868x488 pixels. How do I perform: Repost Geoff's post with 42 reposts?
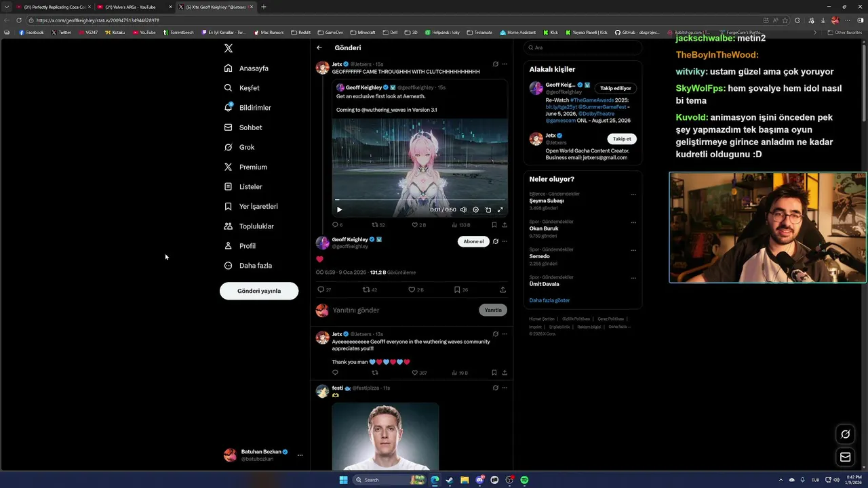coord(370,289)
